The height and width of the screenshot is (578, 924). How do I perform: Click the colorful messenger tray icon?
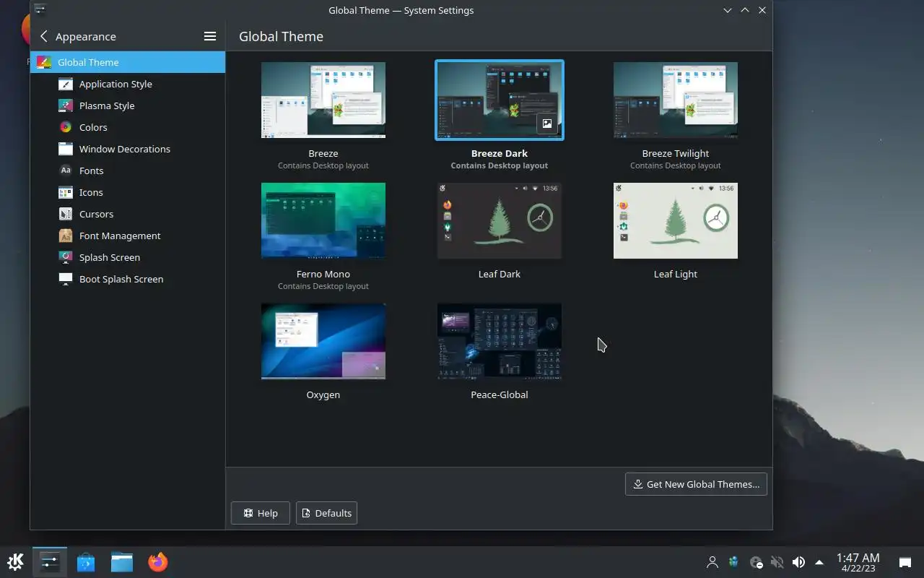[734, 562]
